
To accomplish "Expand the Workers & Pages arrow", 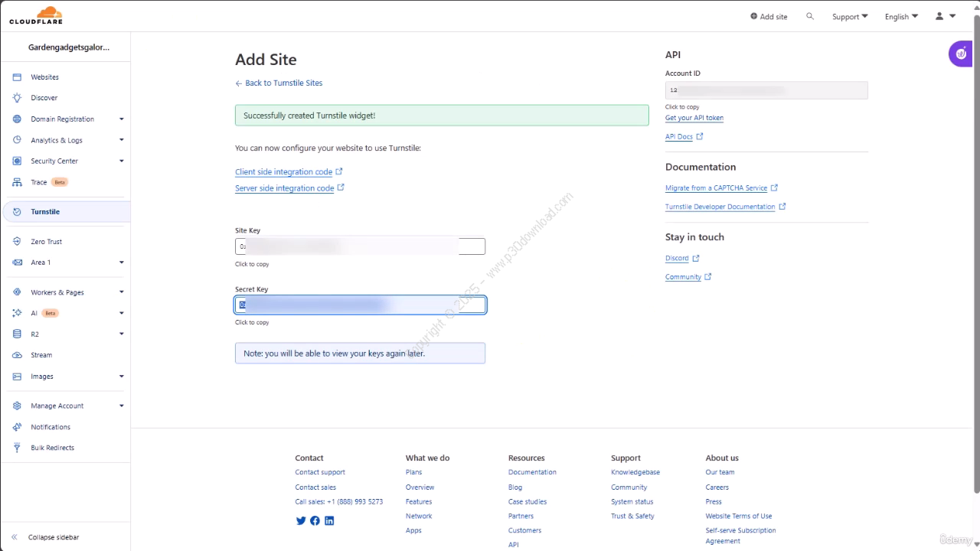I will pyautogui.click(x=121, y=292).
